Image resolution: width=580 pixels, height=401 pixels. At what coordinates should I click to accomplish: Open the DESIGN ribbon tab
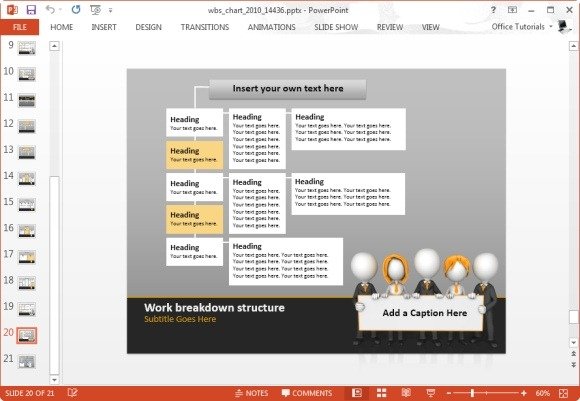coord(148,27)
